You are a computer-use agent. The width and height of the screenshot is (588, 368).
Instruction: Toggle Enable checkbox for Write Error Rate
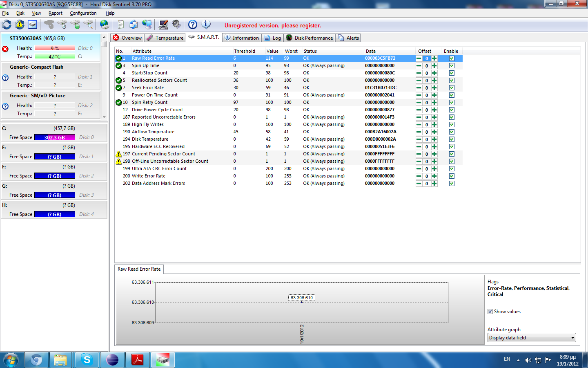pyautogui.click(x=452, y=176)
